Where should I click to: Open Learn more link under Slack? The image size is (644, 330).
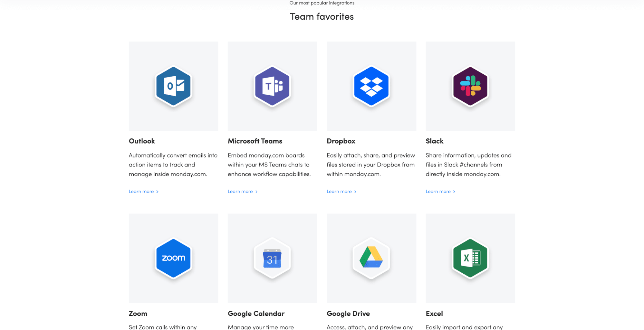coord(440,192)
